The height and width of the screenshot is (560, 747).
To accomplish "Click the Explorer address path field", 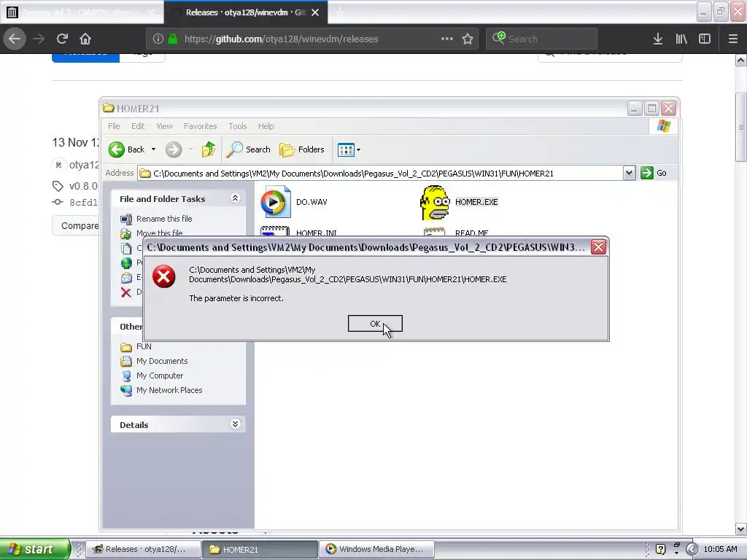I will click(x=380, y=174).
